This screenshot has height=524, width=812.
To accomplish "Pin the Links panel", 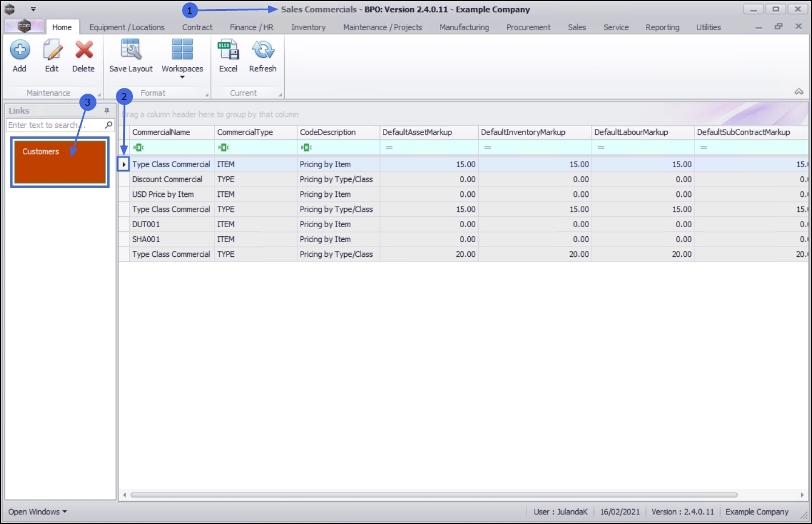I will [107, 111].
